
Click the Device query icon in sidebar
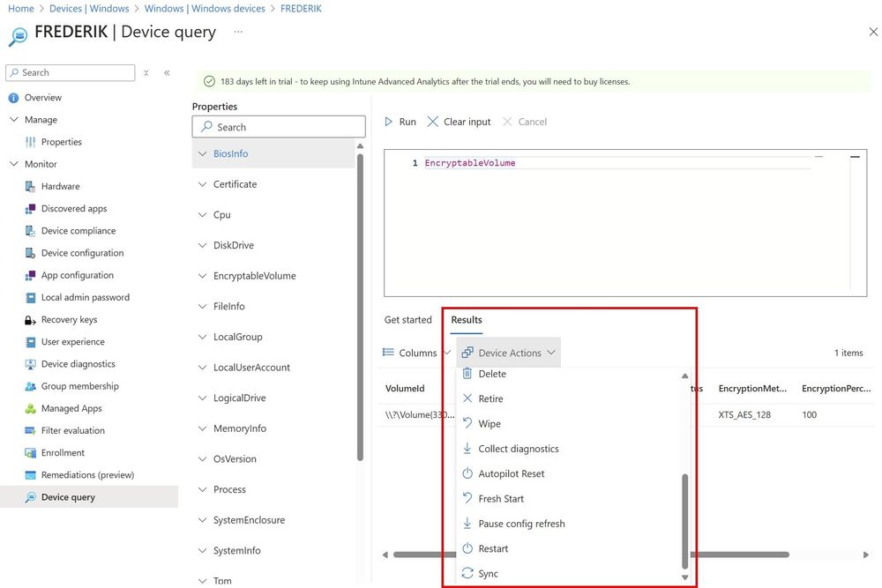pyautogui.click(x=30, y=497)
